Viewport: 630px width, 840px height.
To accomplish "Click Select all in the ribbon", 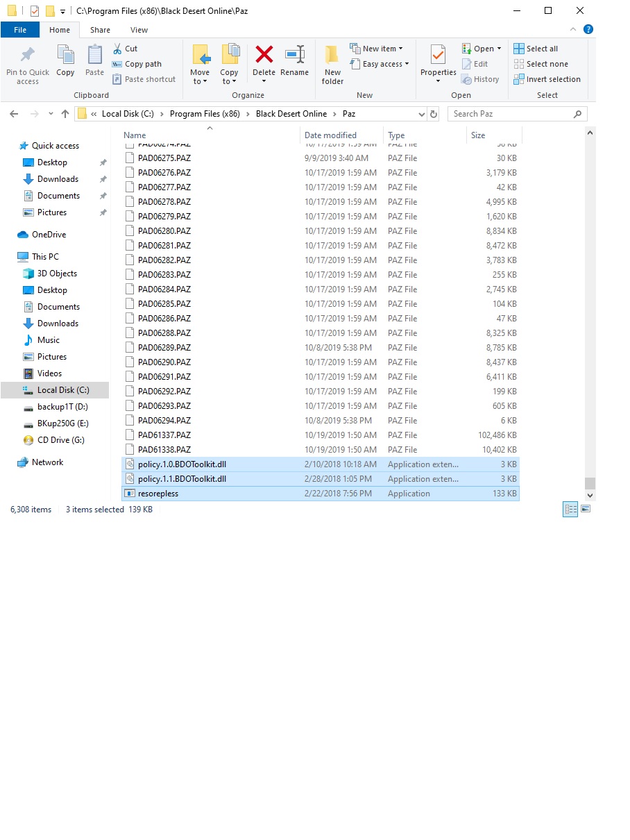I will click(x=536, y=49).
